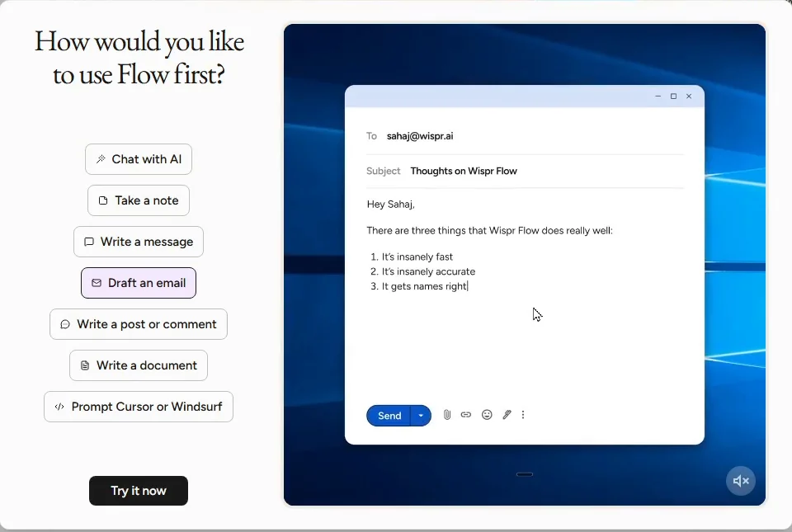Click the line 'It gets names right'
The width and height of the screenshot is (792, 532).
(424, 286)
